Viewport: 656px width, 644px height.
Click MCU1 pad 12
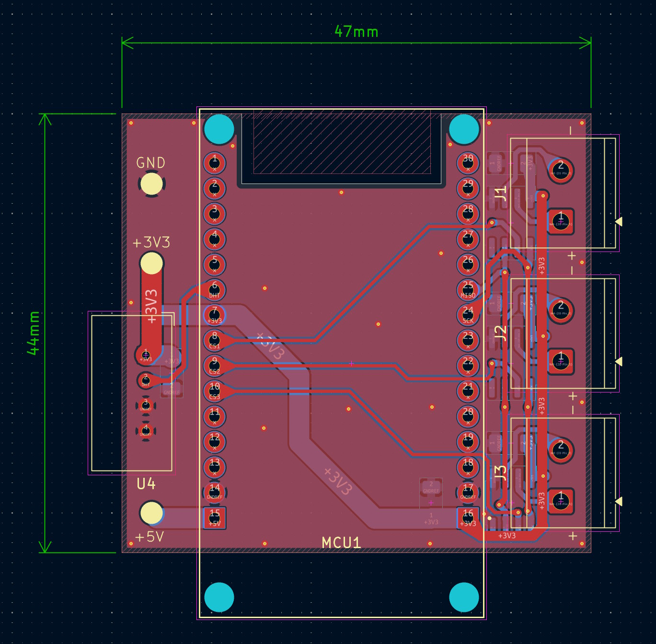pos(215,441)
